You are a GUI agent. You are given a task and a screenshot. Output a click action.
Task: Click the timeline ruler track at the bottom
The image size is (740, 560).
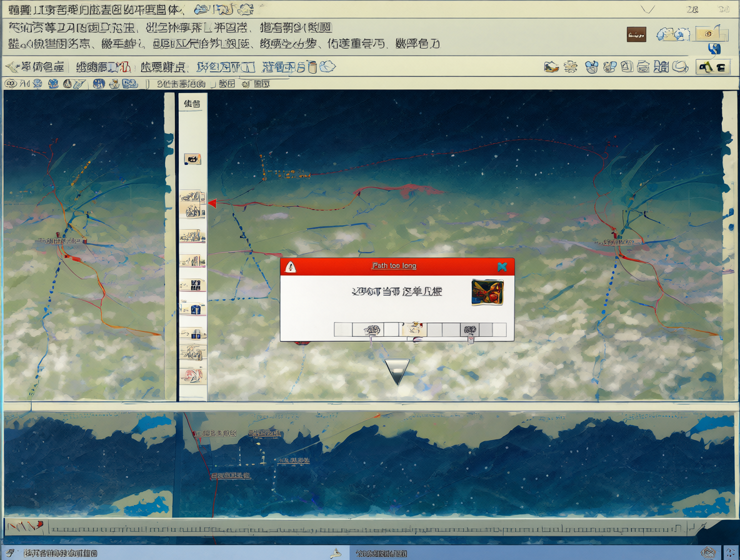point(368,528)
